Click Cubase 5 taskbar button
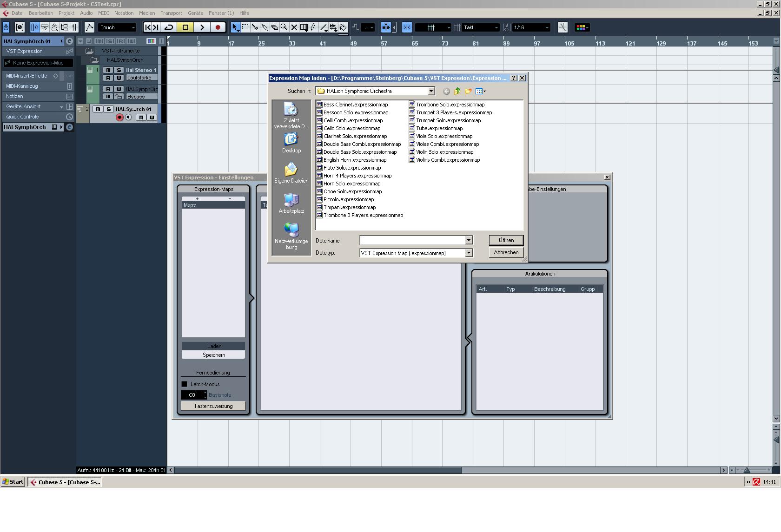Viewport: 781px width, 532px height. point(65,482)
